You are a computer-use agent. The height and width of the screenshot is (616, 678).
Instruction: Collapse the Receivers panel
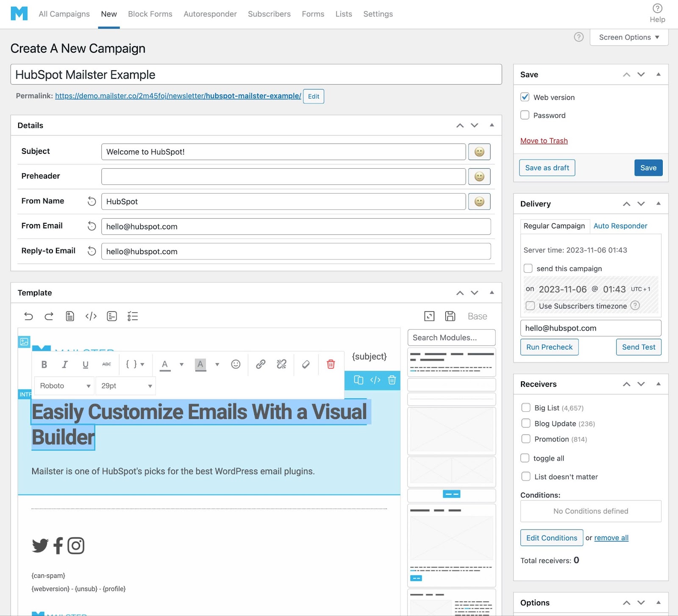tap(658, 384)
